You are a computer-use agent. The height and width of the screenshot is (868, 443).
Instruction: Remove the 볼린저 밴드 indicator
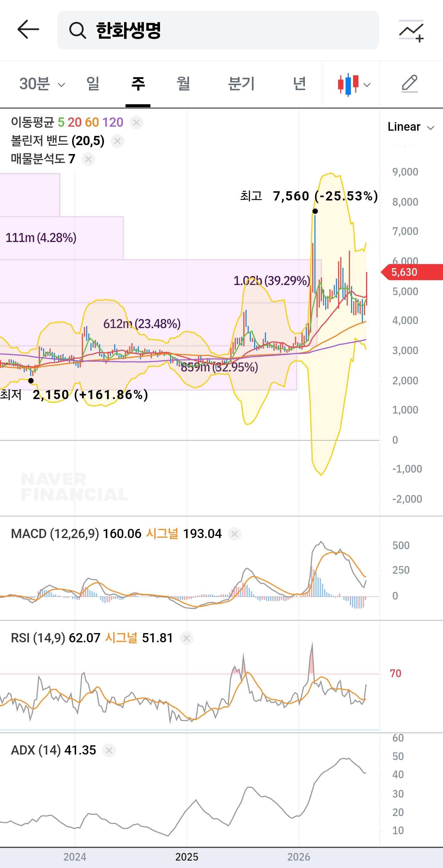[x=117, y=141]
